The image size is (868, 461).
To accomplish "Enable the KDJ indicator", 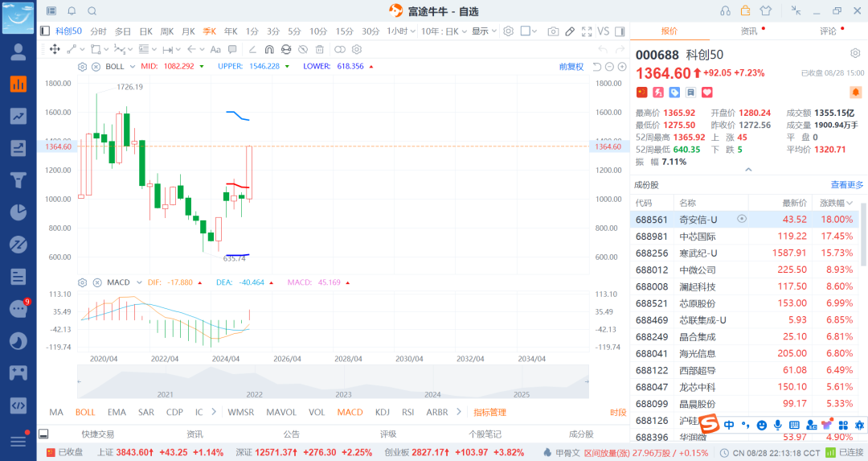I will [x=383, y=412].
